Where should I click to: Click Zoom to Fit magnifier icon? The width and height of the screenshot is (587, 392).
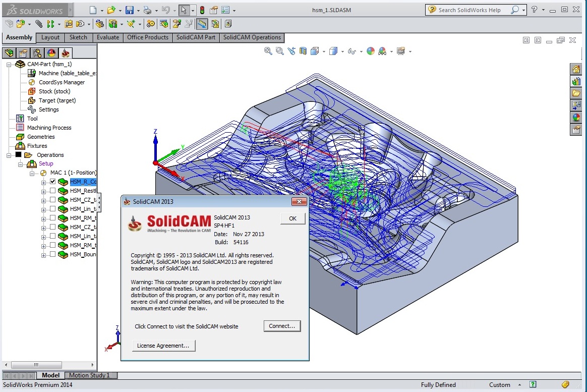pyautogui.click(x=268, y=51)
